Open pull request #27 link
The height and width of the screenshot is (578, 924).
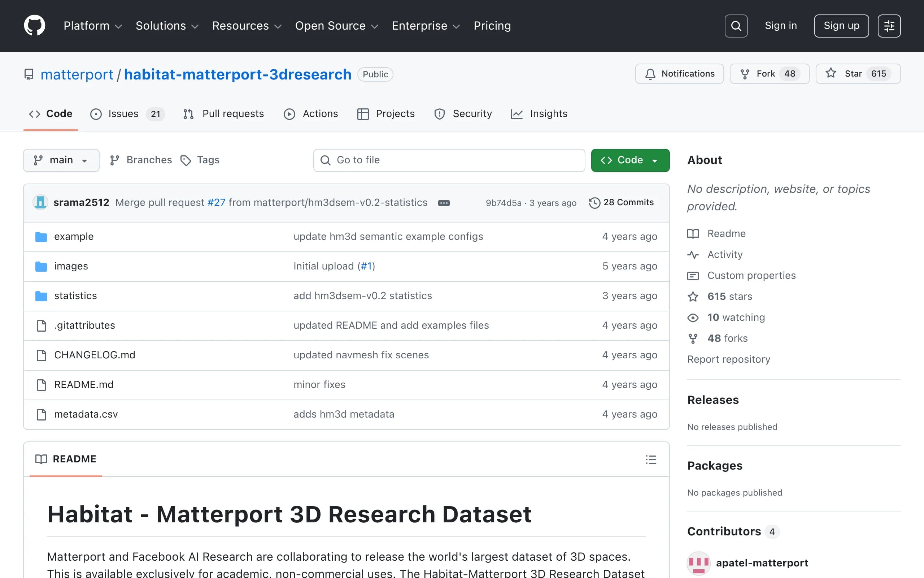(216, 203)
